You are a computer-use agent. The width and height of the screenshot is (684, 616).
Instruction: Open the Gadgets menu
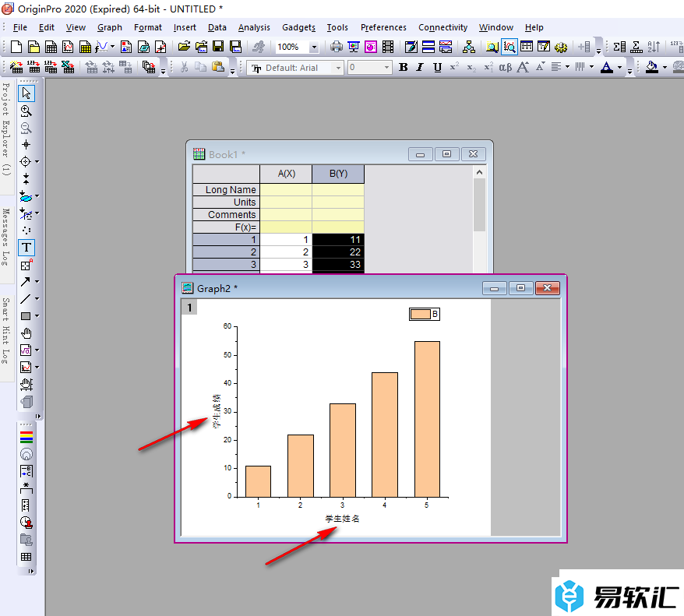pos(299,27)
